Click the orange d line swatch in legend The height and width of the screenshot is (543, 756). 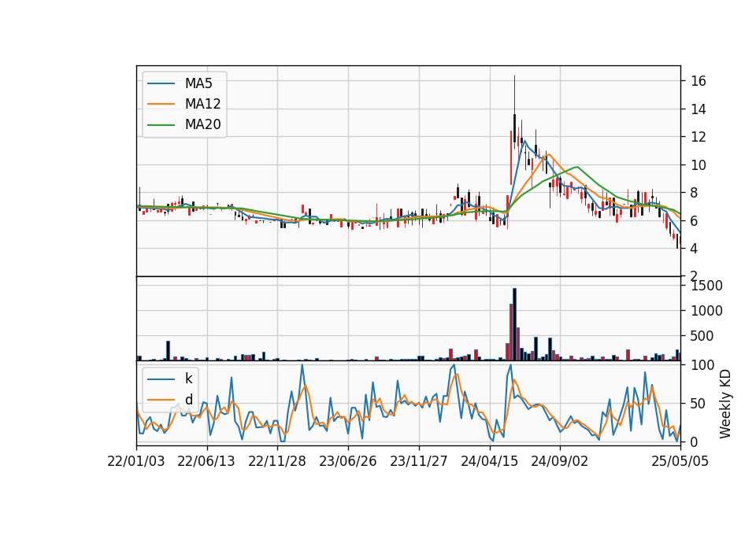click(161, 400)
